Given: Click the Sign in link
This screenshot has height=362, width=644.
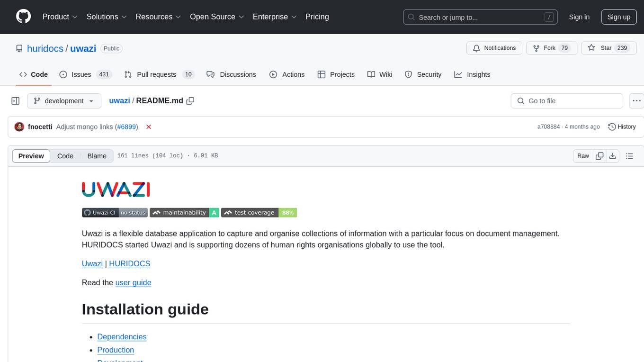Looking at the screenshot, I should (579, 17).
